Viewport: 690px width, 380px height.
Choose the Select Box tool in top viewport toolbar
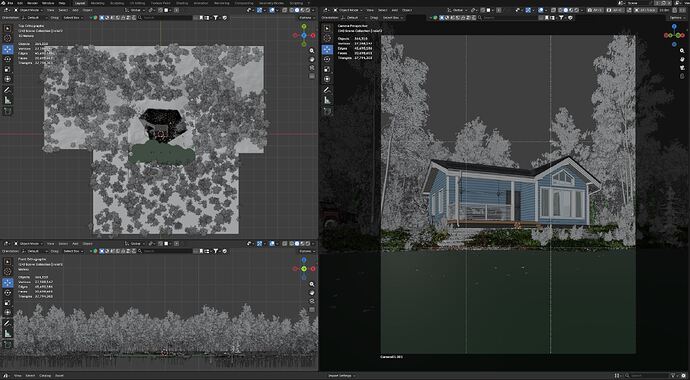click(x=7, y=28)
